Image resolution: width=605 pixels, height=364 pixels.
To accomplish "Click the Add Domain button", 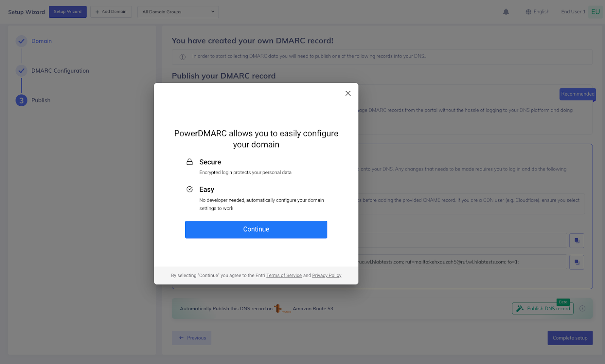I will [111, 12].
